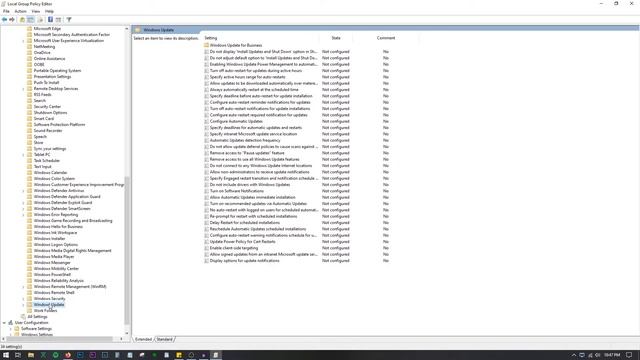Expand the Windows Defender Antivirus node
This screenshot has width=640, height=360.
coord(23,191)
